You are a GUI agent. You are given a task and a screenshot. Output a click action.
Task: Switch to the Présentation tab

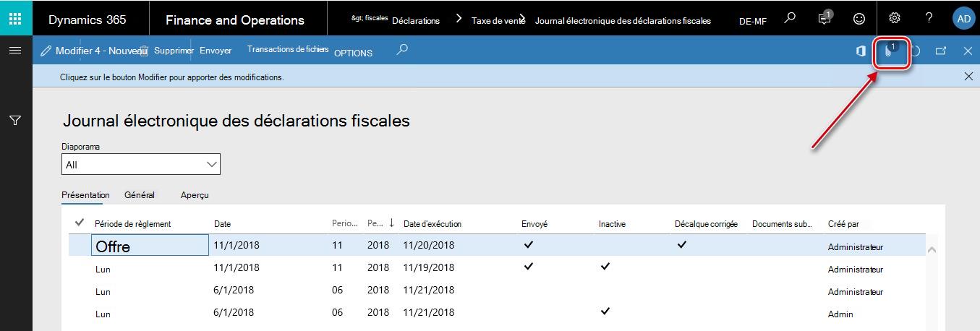85,195
